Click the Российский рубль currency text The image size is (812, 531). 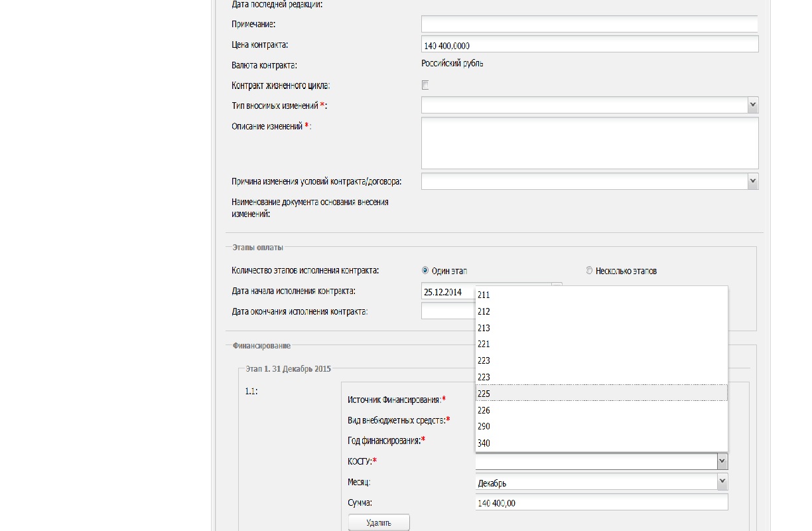coord(452,64)
